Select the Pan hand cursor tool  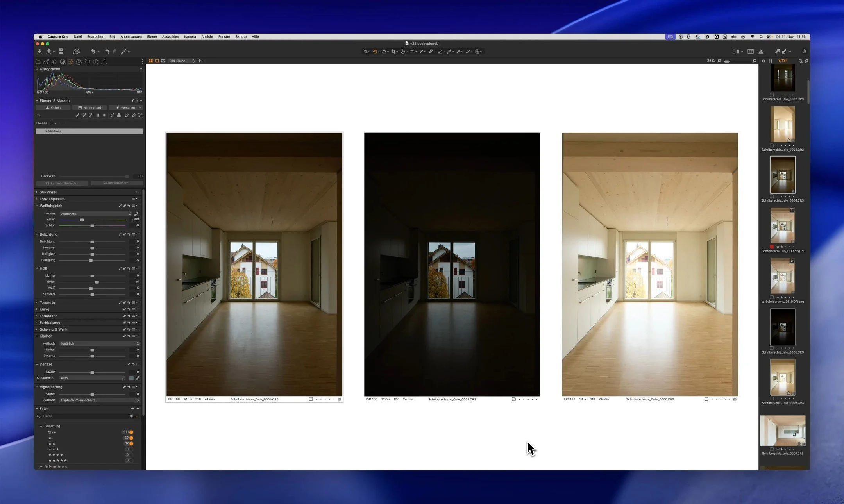coord(374,51)
